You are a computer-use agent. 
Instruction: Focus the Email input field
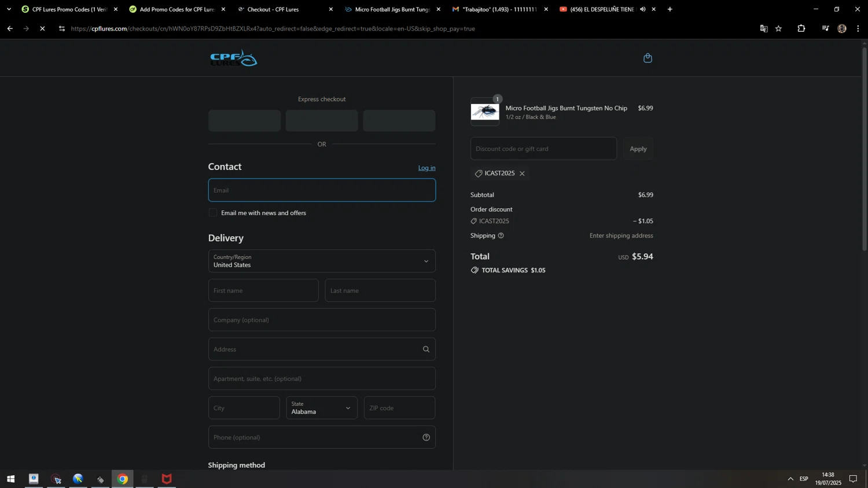click(x=322, y=190)
